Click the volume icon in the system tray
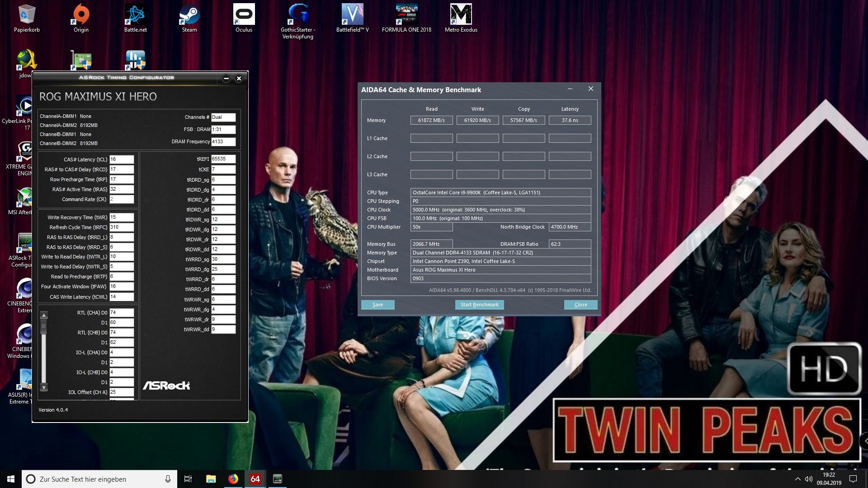This screenshot has width=868, height=488. [809, 479]
